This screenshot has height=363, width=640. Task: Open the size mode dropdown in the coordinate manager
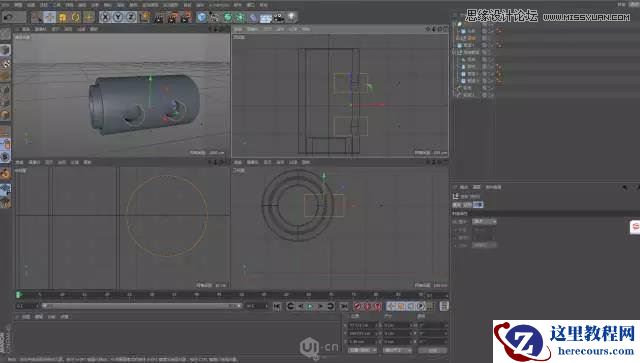397,350
